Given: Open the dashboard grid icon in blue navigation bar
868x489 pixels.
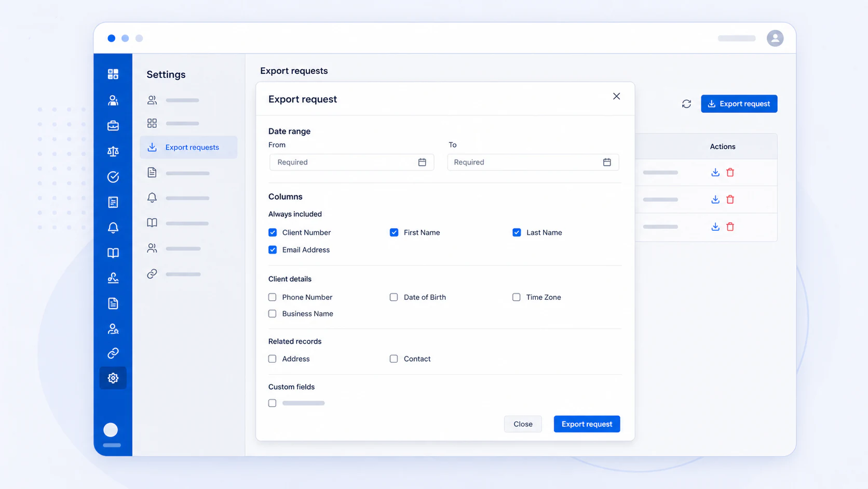Looking at the screenshot, I should (x=113, y=74).
